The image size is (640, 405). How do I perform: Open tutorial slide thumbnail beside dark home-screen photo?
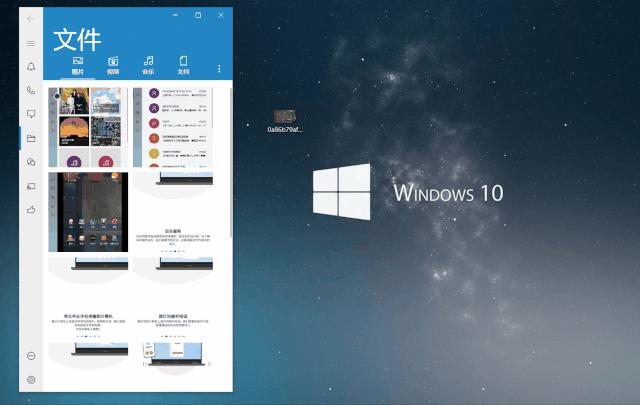tap(173, 212)
